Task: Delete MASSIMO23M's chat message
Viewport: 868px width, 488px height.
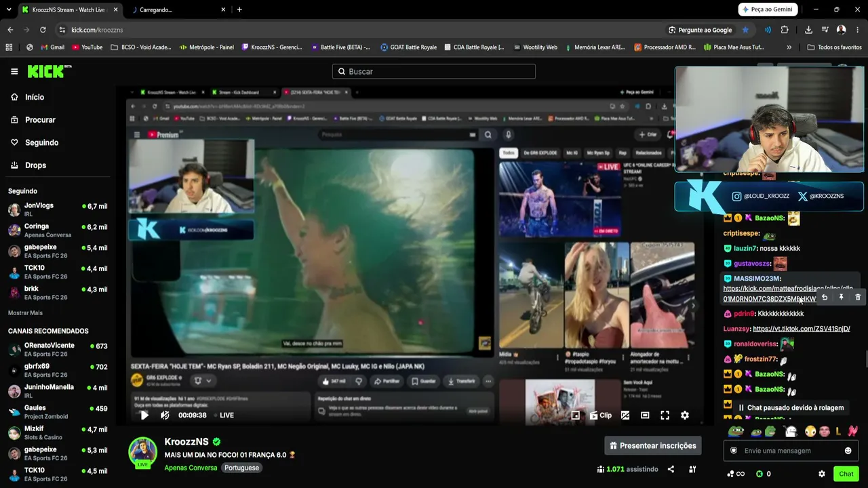Action: (x=858, y=297)
